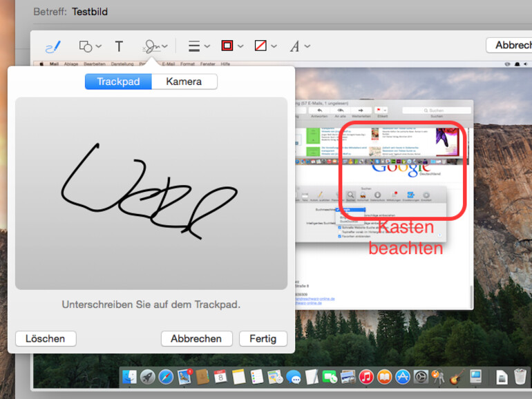Open FaceTime in the Dock
This screenshot has width=532, height=399.
(x=330, y=377)
